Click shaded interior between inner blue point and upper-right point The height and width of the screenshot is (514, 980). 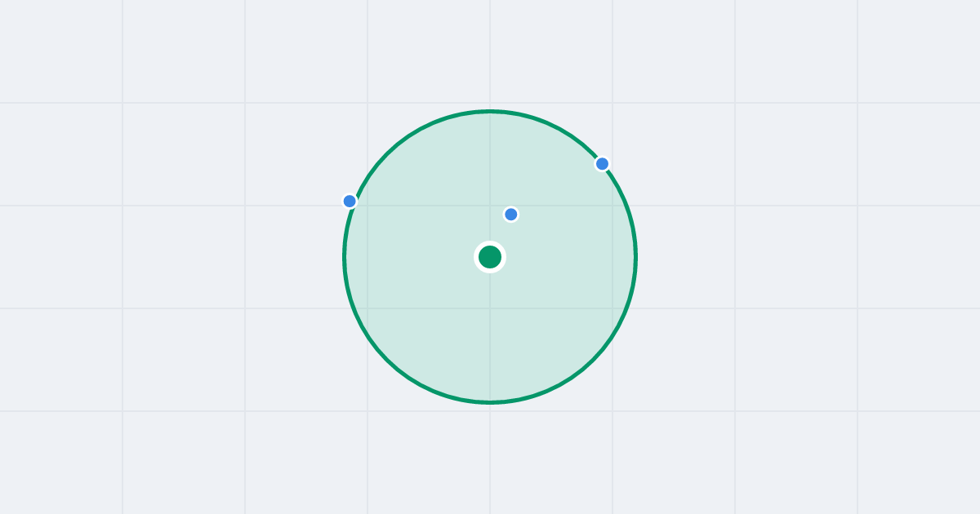click(x=557, y=189)
